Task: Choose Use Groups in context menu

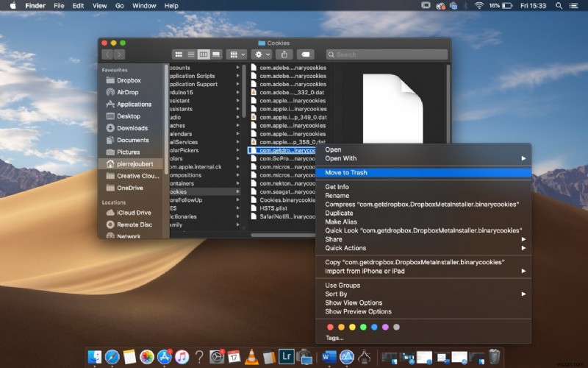Action: (x=423, y=286)
